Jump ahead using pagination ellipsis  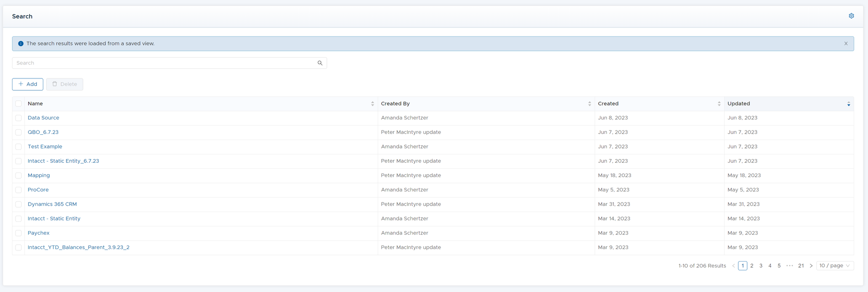tap(790, 266)
